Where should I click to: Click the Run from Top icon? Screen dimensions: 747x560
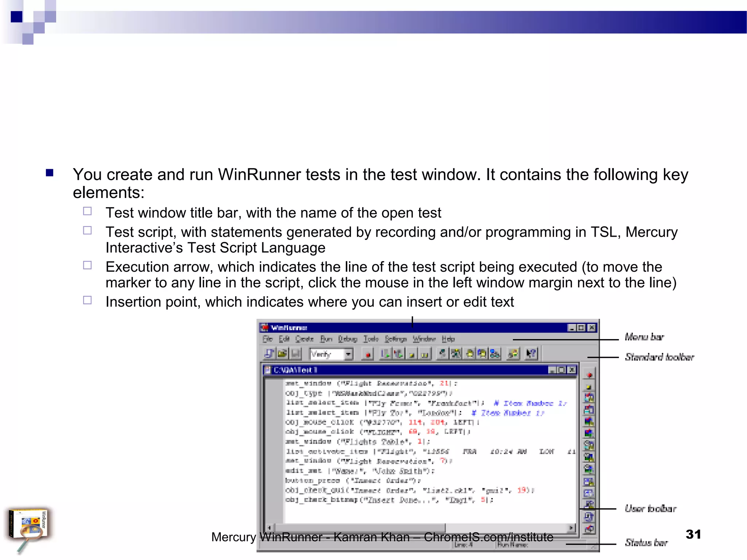386,354
